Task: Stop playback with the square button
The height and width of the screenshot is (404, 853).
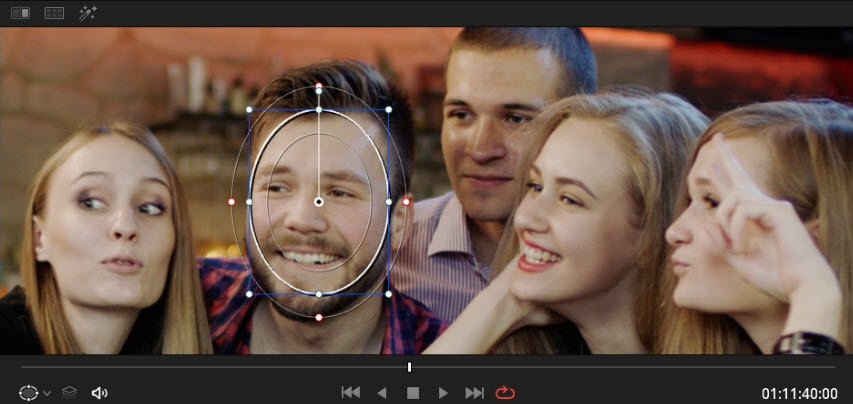Action: pyautogui.click(x=413, y=393)
